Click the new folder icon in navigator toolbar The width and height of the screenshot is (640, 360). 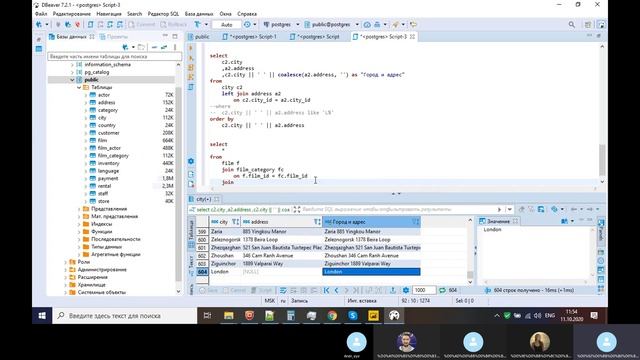(141, 47)
